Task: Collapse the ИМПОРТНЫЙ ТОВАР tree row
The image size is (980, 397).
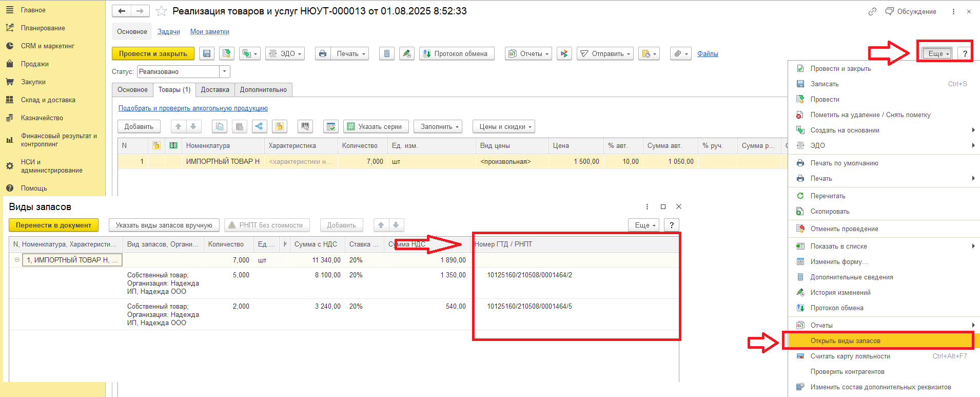Action: [x=17, y=260]
